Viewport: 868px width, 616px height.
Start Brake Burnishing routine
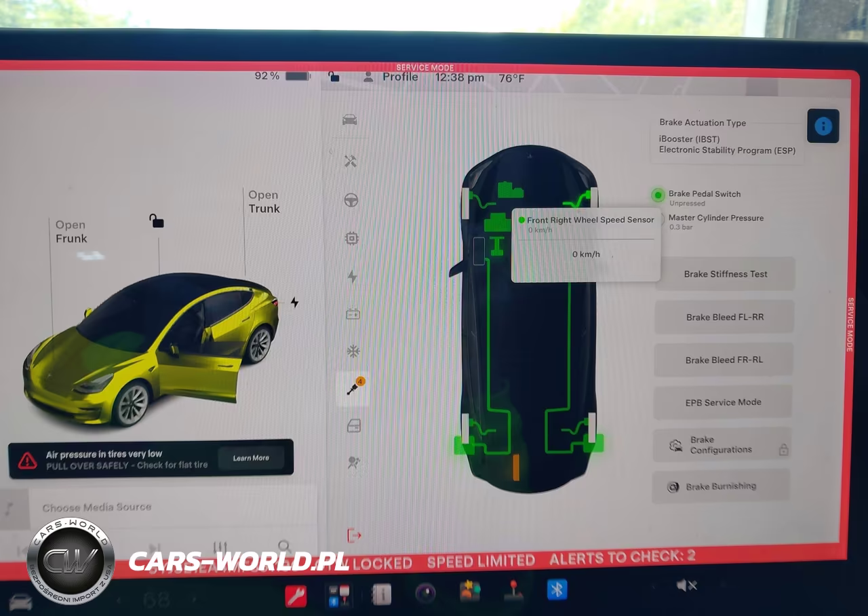click(x=721, y=486)
